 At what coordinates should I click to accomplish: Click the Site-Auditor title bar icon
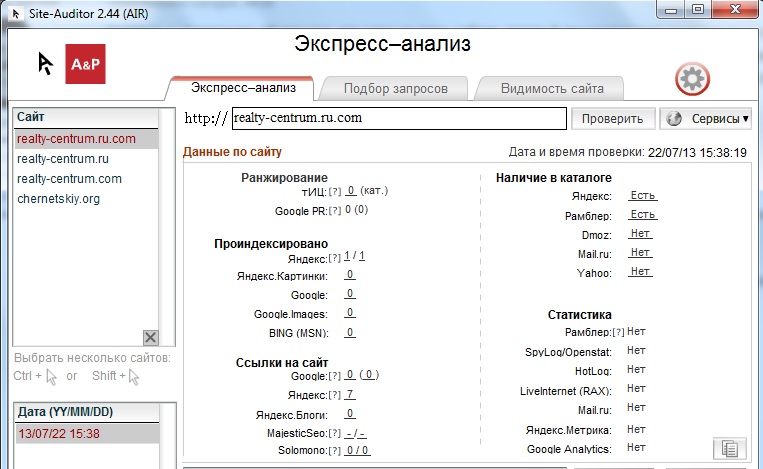pos(16,13)
